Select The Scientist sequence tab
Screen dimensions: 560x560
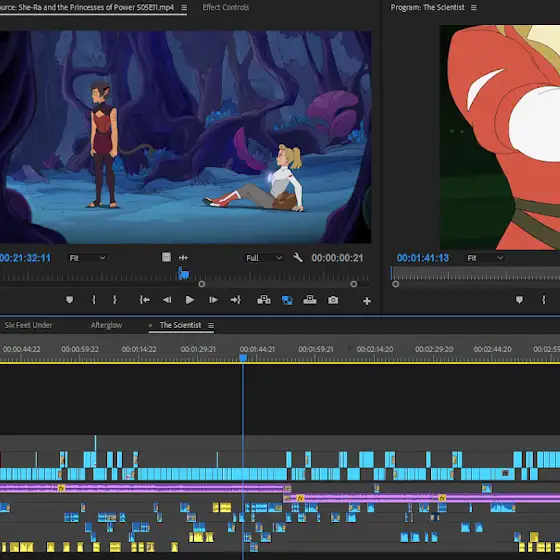[180, 325]
